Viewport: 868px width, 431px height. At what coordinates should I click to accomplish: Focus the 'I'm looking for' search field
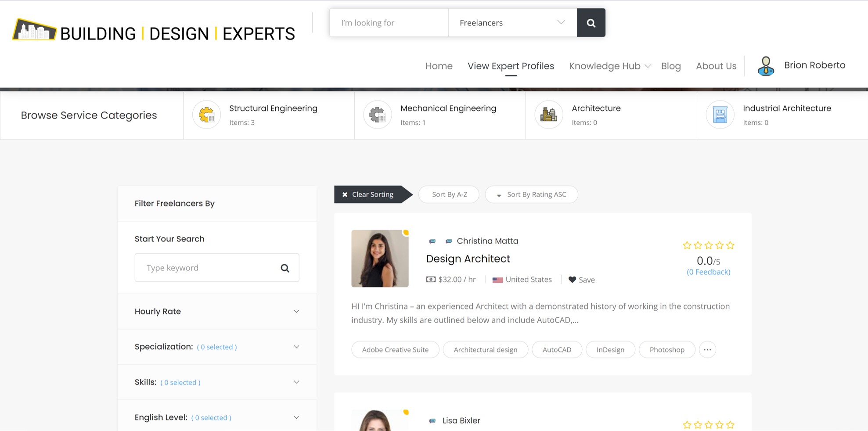389,23
